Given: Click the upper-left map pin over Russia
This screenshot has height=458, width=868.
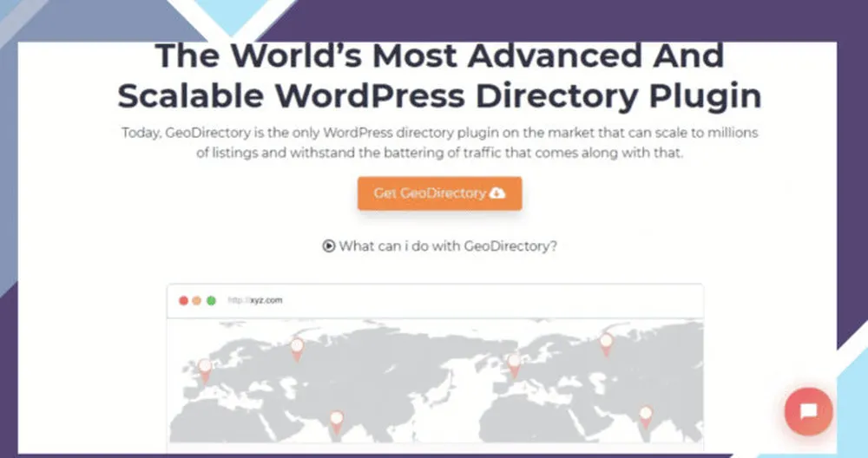Looking at the screenshot, I should tap(297, 347).
